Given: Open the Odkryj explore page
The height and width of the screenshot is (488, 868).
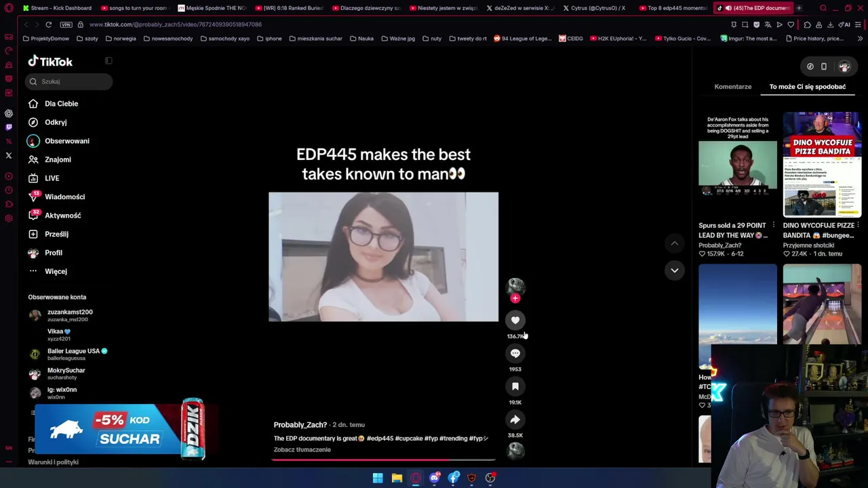Looking at the screenshot, I should pyautogui.click(x=47, y=122).
